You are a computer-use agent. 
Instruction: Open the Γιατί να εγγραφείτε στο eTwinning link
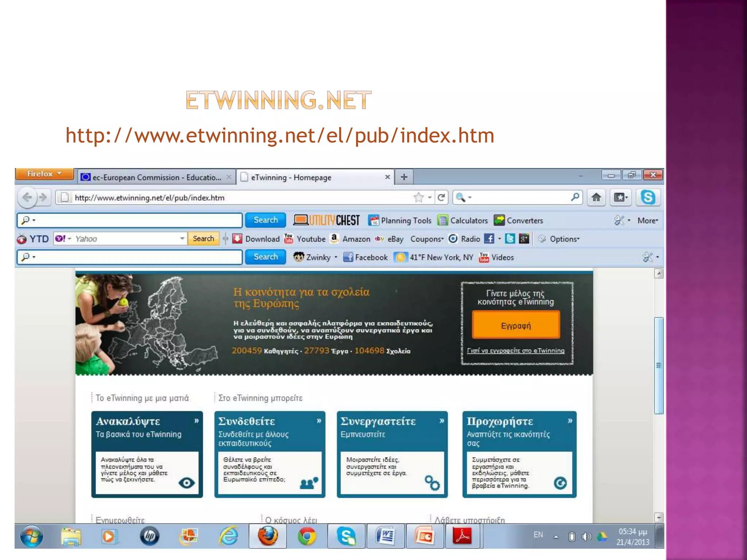click(516, 350)
